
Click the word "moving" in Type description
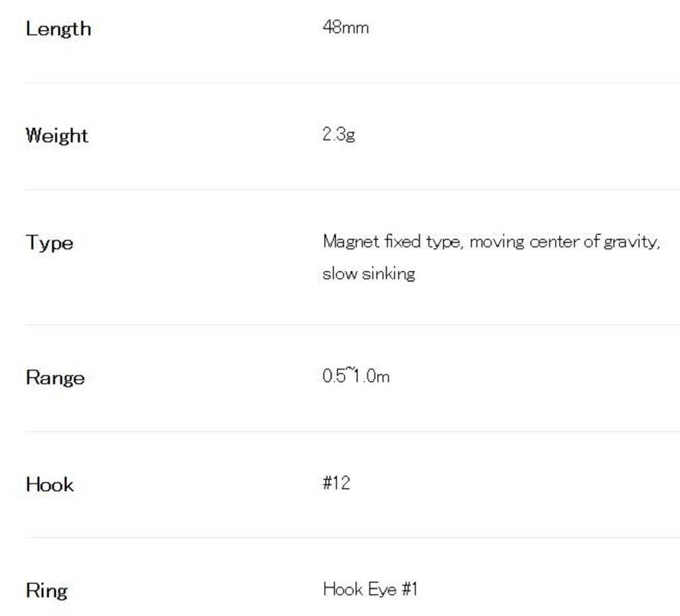[x=496, y=241]
